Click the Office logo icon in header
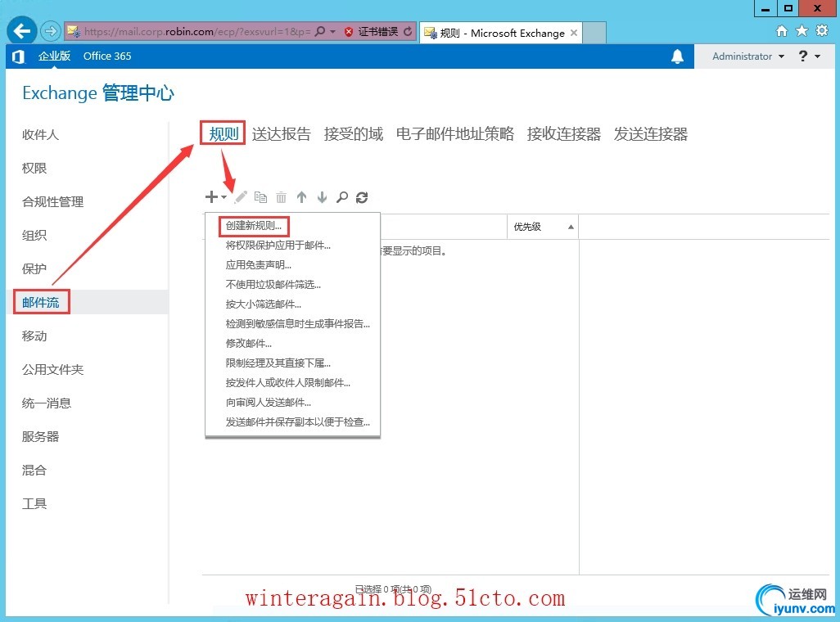The height and width of the screenshot is (622, 840). pos(19,56)
